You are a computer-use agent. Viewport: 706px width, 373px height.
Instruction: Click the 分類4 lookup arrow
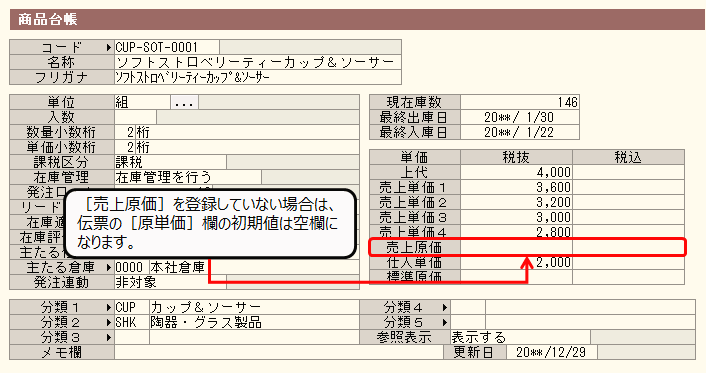coord(445,307)
